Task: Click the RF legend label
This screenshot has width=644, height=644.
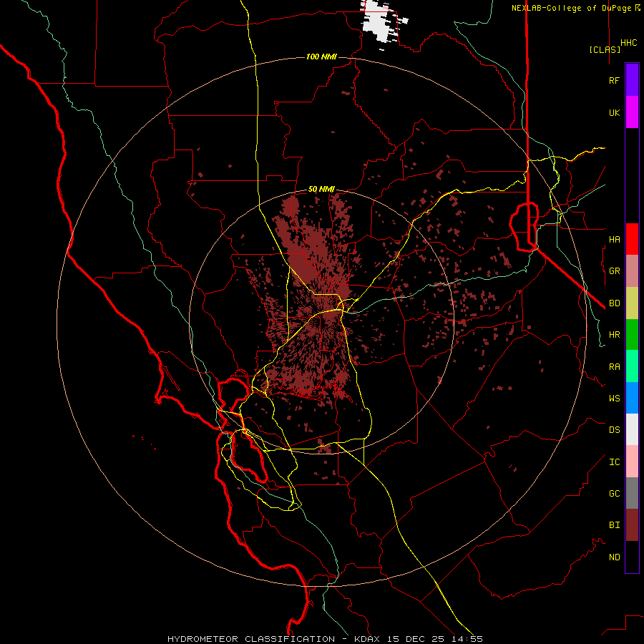Action: coord(614,80)
